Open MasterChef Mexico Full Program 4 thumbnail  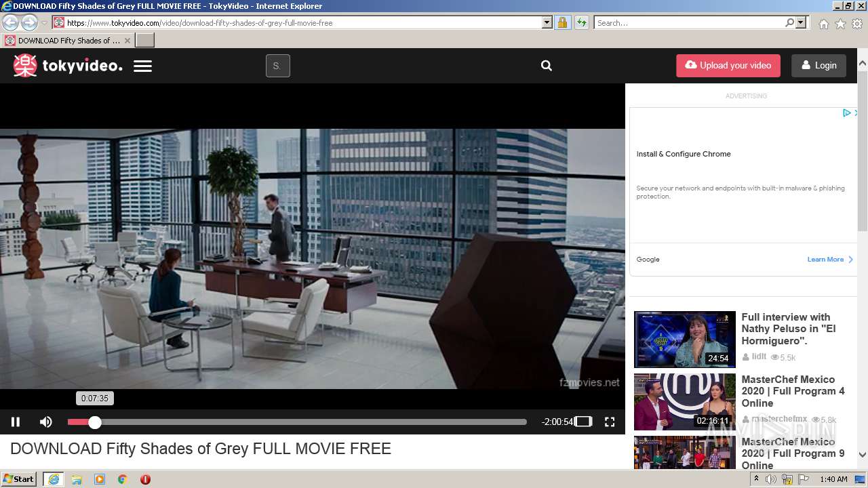click(x=684, y=402)
